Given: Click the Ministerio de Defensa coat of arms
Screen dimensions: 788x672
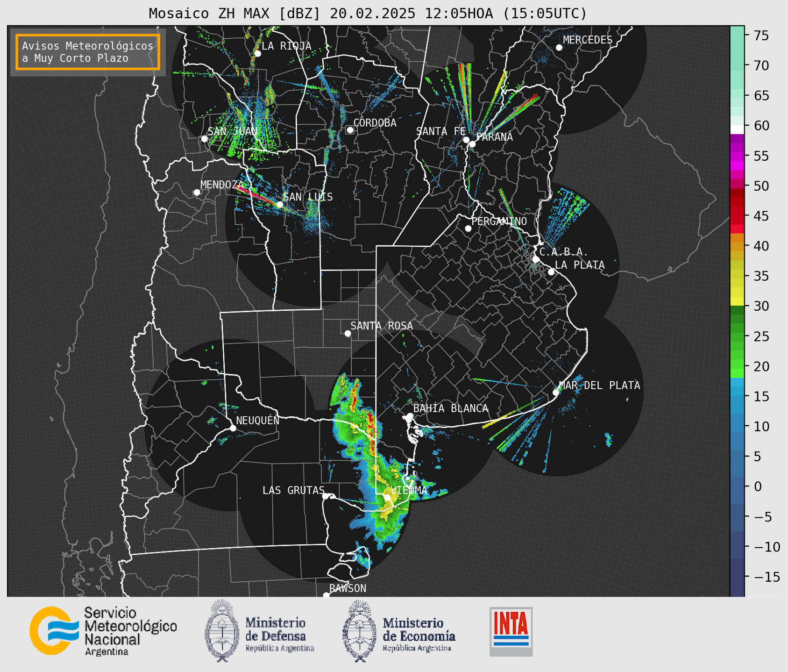Looking at the screenshot, I should (222, 630).
